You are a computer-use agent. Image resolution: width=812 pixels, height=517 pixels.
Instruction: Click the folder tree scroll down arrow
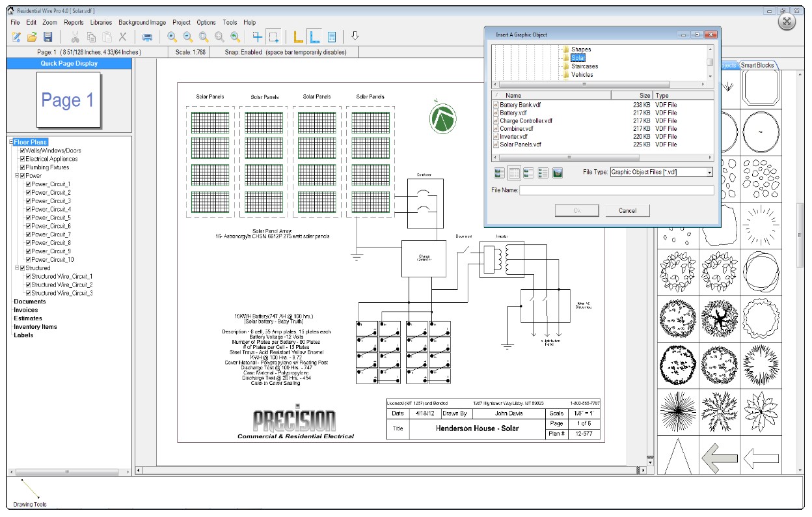pyautogui.click(x=710, y=76)
